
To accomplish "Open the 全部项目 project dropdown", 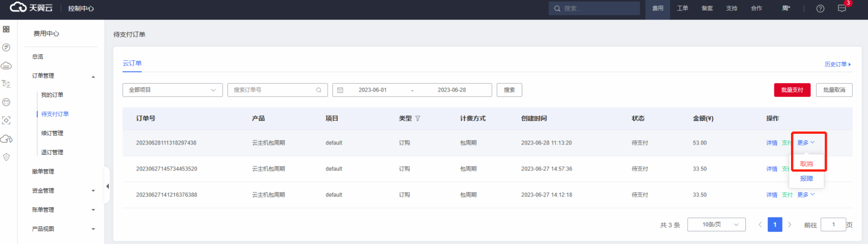I will [x=172, y=90].
